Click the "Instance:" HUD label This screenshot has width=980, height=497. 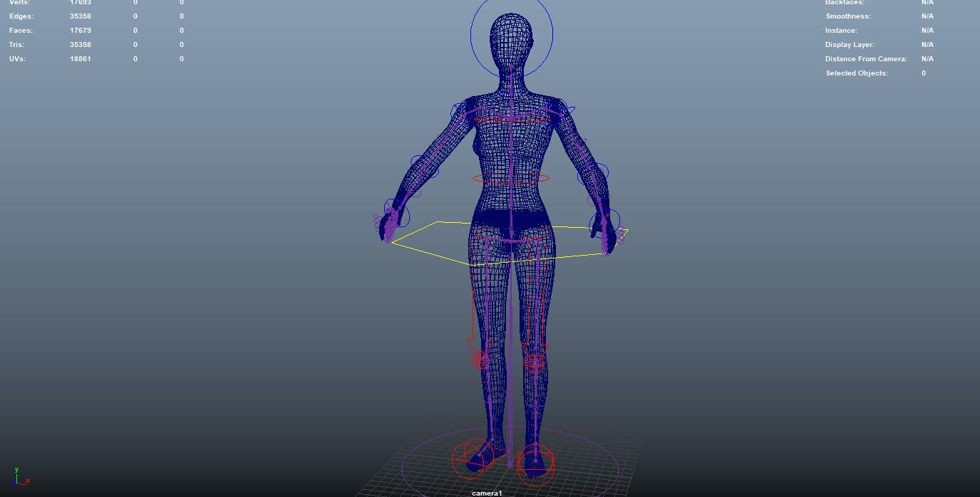point(841,31)
